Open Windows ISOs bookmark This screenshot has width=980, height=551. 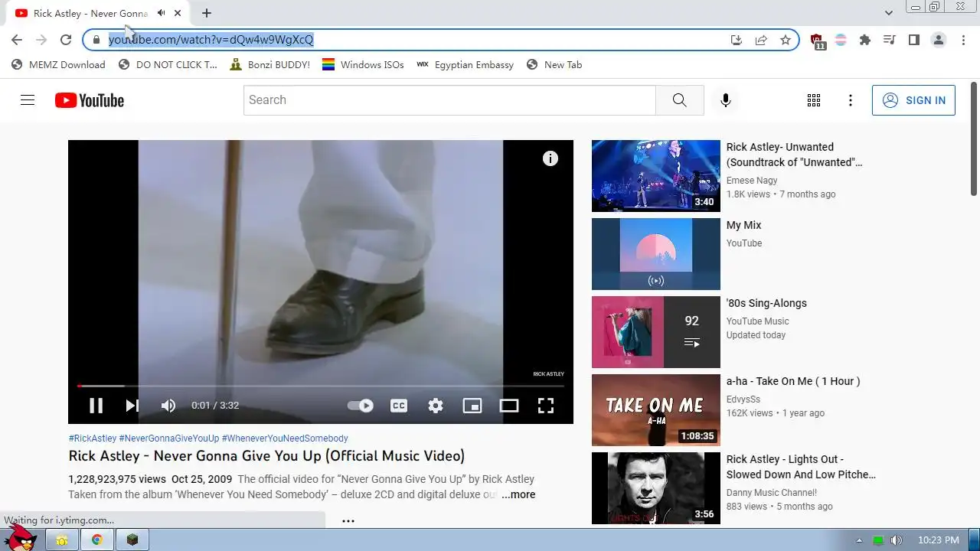363,65
